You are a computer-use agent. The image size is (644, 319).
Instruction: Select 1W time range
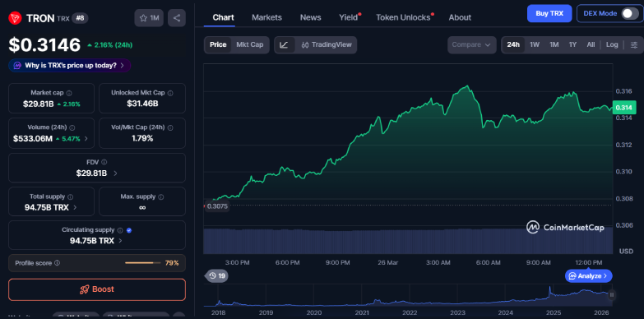(535, 44)
